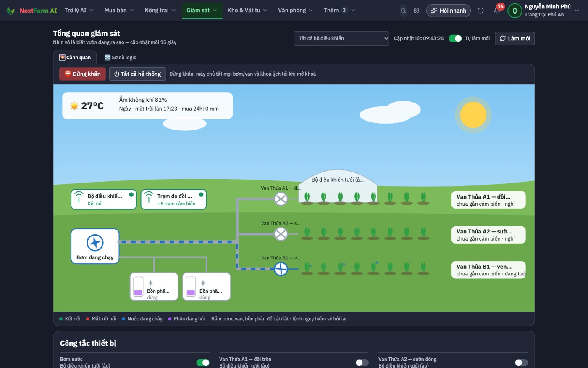Expand the Văn phòng menu
Image resolution: width=588 pixels, height=368 pixels.
coord(295,10)
